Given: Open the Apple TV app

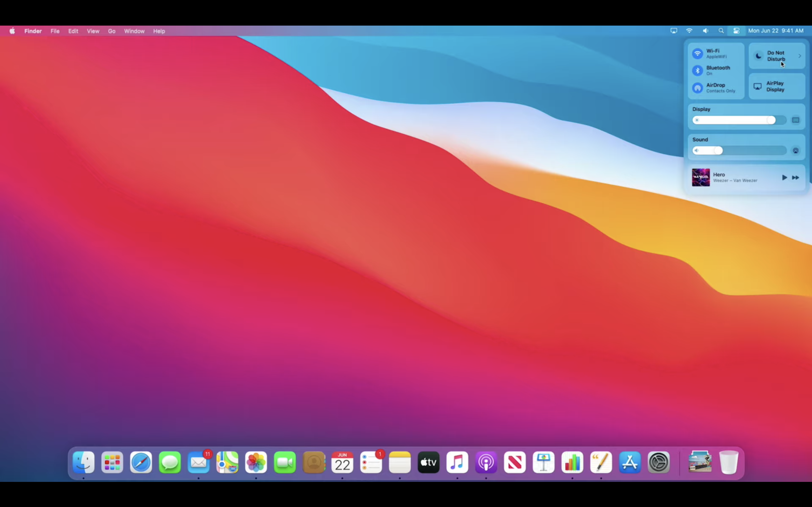Looking at the screenshot, I should point(428,462).
